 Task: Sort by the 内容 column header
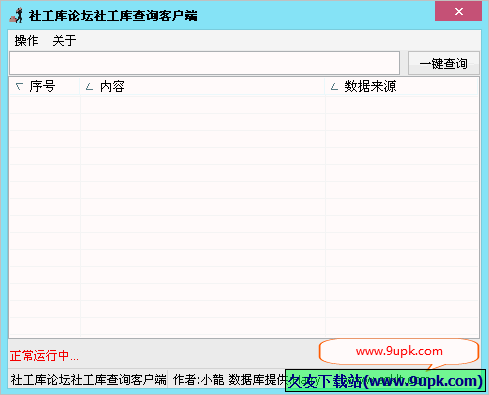pyautogui.click(x=202, y=86)
